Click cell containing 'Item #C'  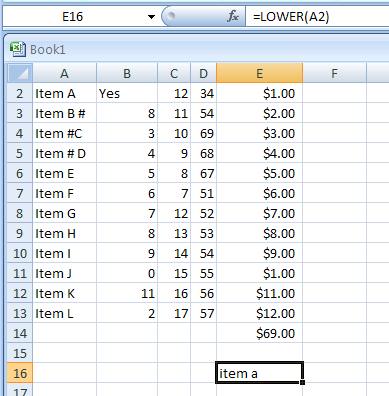64,133
